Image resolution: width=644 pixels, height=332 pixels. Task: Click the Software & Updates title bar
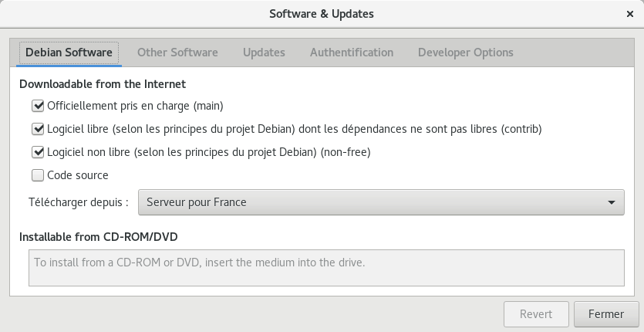[322, 14]
